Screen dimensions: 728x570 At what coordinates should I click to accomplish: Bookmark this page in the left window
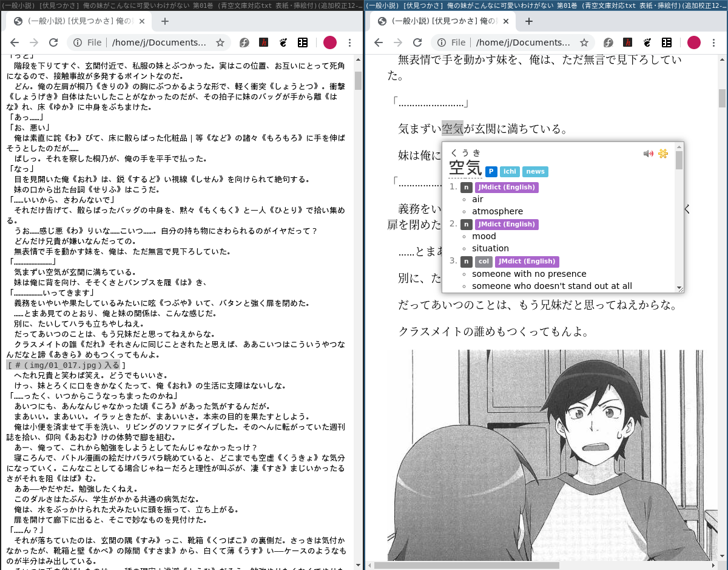(x=220, y=42)
